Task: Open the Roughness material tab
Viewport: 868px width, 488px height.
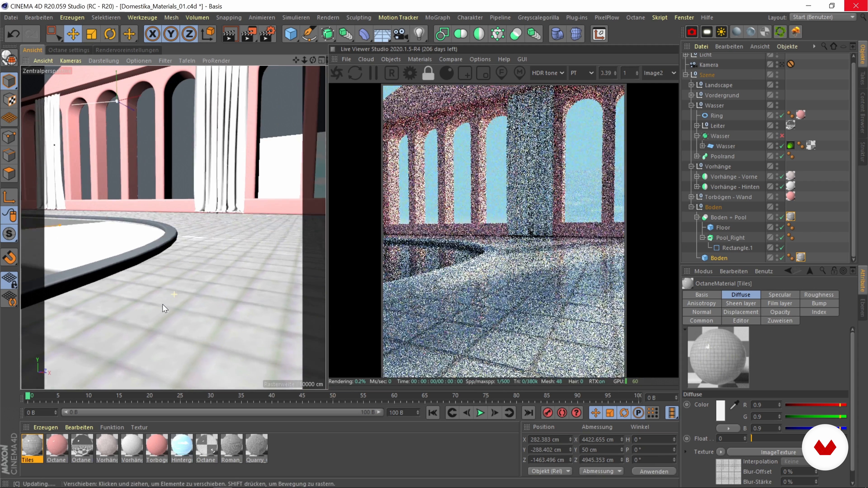Action: coord(819,295)
